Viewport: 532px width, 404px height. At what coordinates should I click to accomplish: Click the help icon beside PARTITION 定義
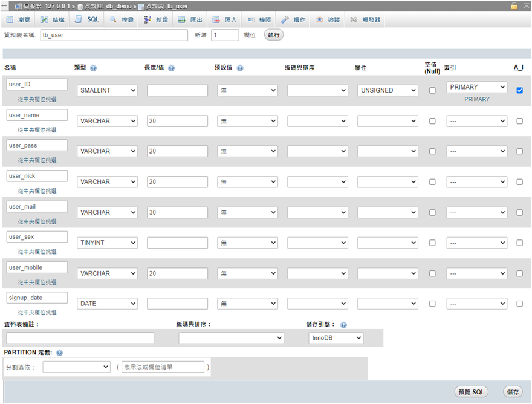click(x=59, y=353)
